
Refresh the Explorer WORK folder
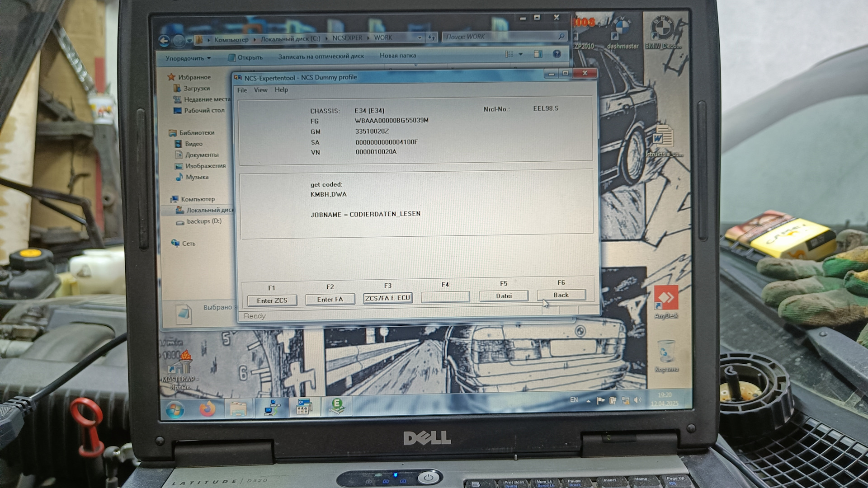click(x=431, y=38)
